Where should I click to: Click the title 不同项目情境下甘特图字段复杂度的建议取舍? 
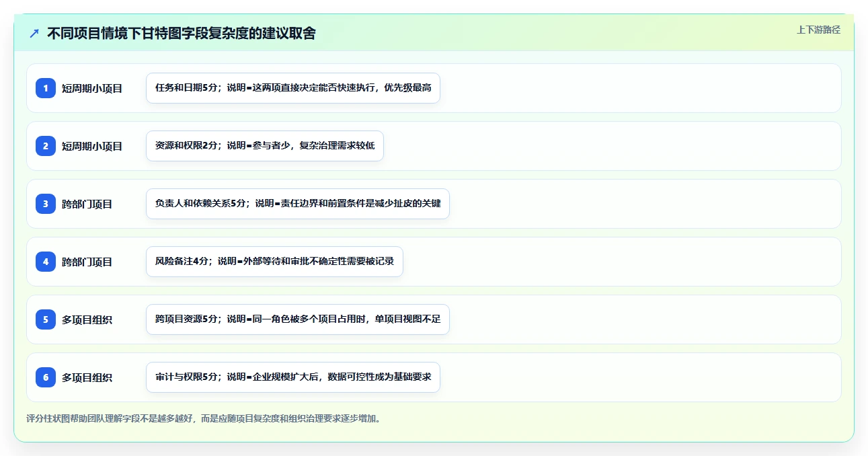coord(182,34)
